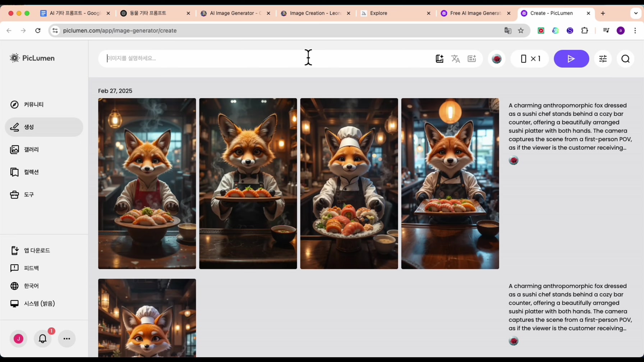Image resolution: width=644 pixels, height=362 pixels.
Task: Open the media controls icon
Action: [x=606, y=31]
